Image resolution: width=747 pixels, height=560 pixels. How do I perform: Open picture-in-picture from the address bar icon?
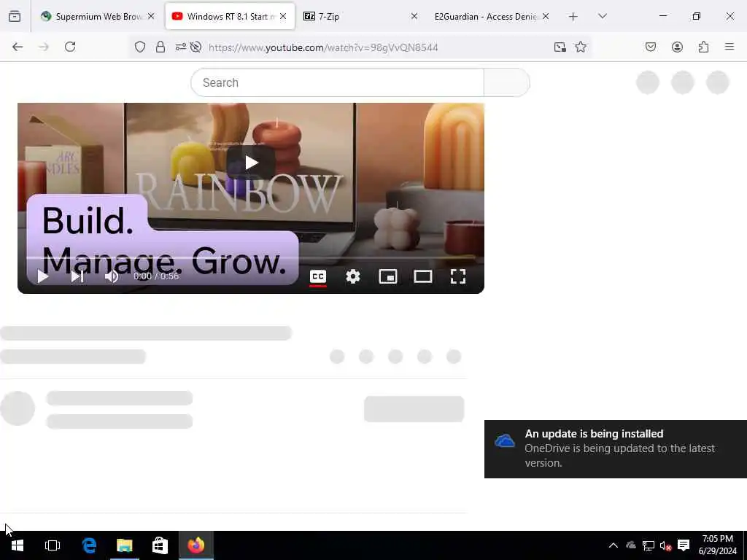click(x=560, y=47)
